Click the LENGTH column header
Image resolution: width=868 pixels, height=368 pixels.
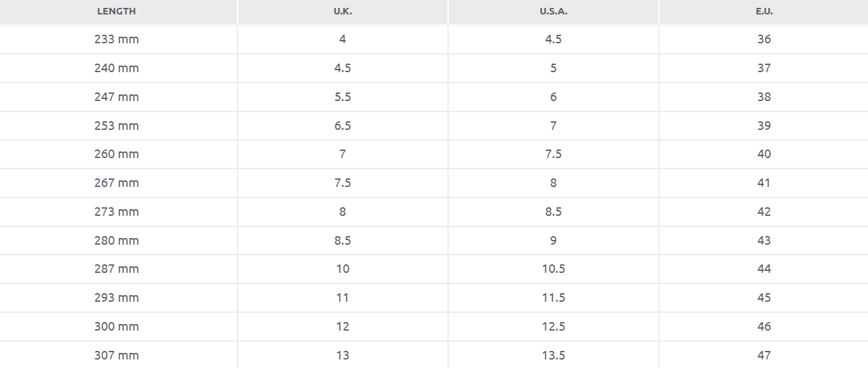[x=117, y=11]
